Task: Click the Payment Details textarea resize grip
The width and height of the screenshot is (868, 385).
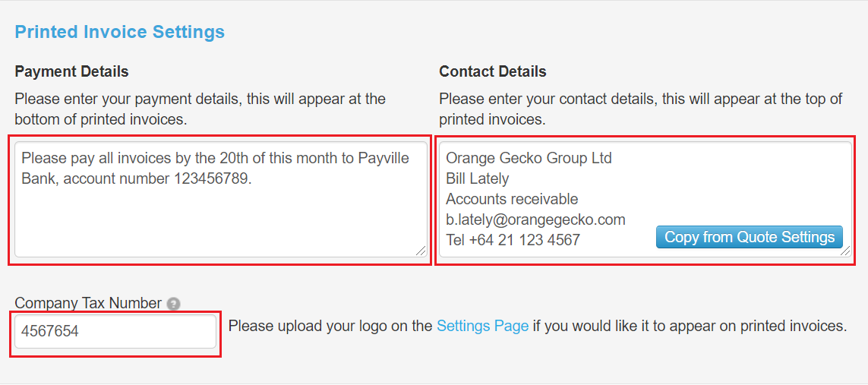Action: [421, 251]
